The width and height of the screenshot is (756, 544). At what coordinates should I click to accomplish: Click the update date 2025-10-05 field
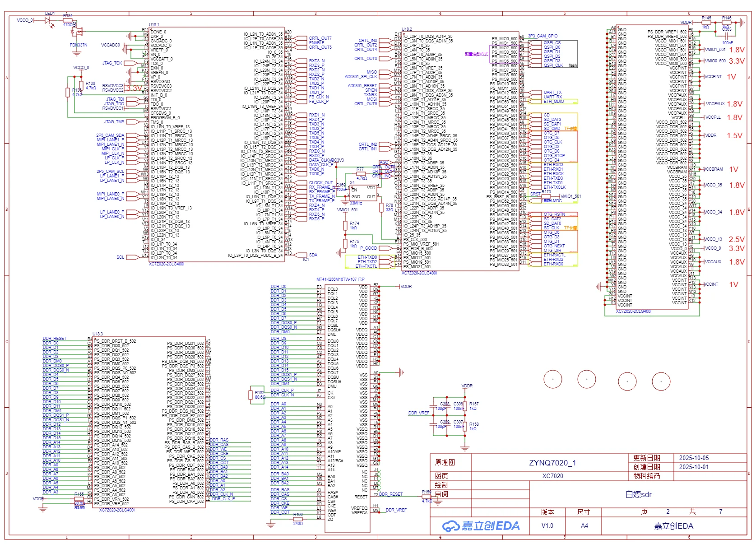694,458
